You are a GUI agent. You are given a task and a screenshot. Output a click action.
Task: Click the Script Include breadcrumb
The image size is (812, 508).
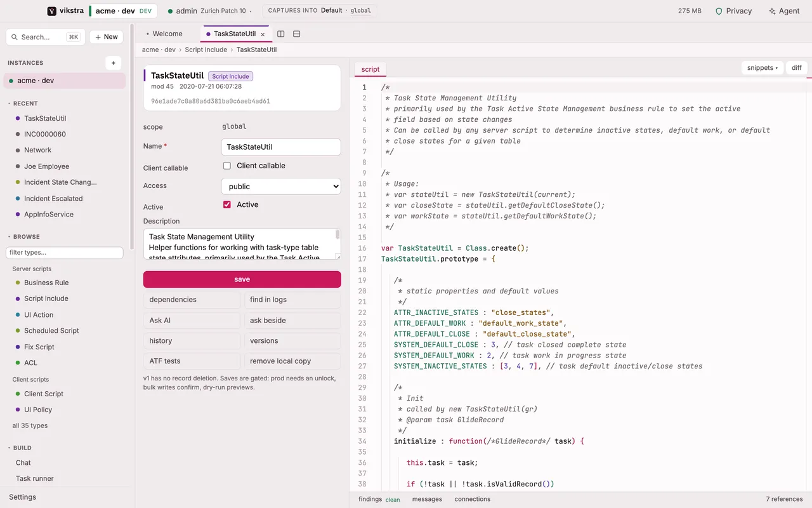tap(206, 50)
